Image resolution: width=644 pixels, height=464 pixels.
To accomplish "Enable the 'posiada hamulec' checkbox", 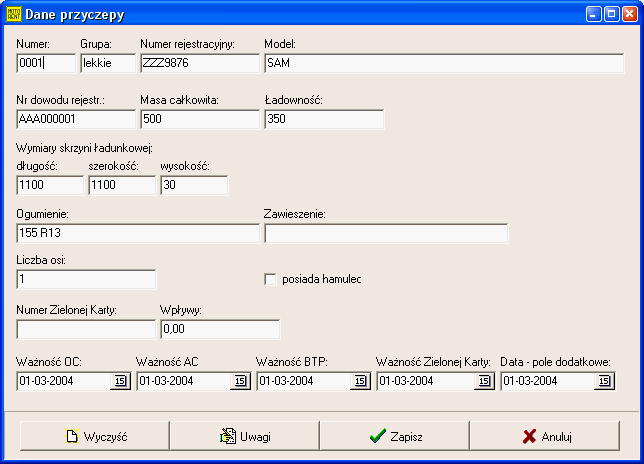I will pyautogui.click(x=270, y=279).
